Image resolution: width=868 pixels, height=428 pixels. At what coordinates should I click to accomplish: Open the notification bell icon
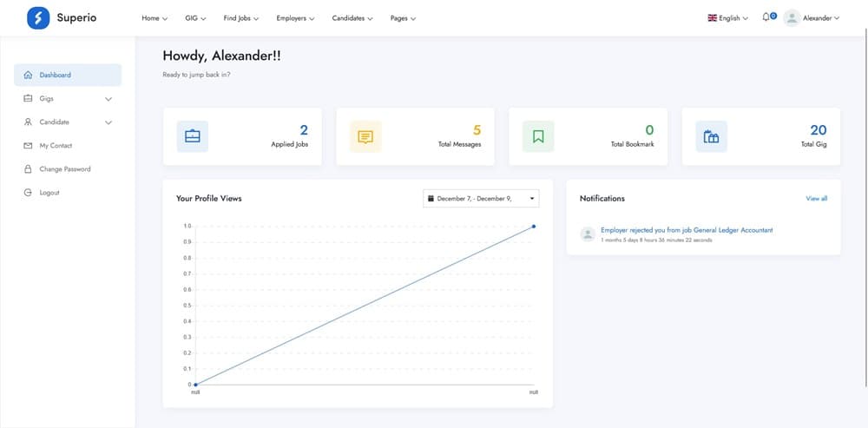[766, 17]
